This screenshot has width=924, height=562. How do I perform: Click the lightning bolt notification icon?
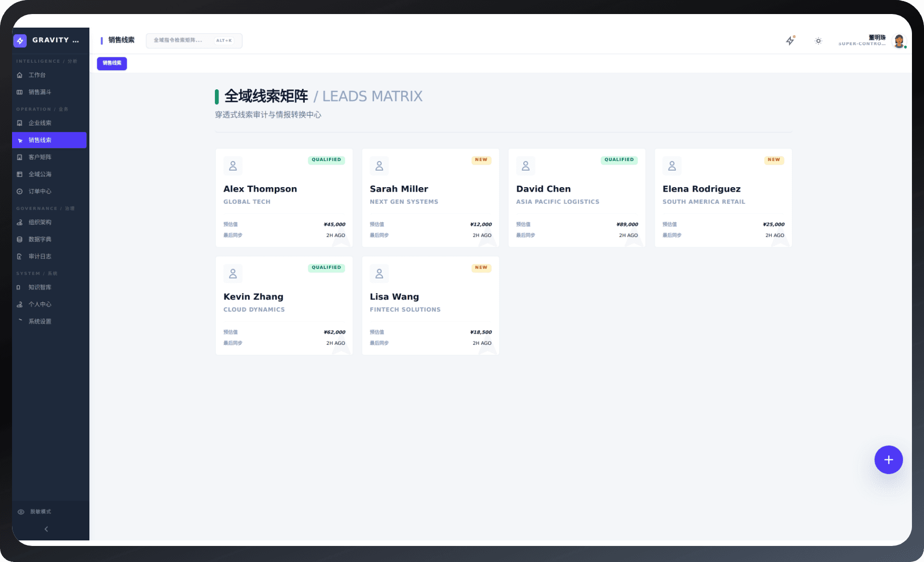coord(790,41)
